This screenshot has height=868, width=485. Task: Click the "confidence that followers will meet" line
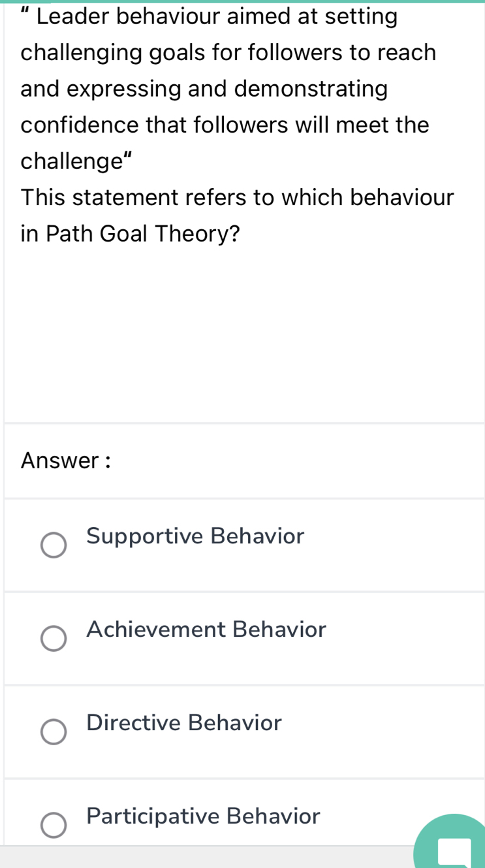[225, 125]
